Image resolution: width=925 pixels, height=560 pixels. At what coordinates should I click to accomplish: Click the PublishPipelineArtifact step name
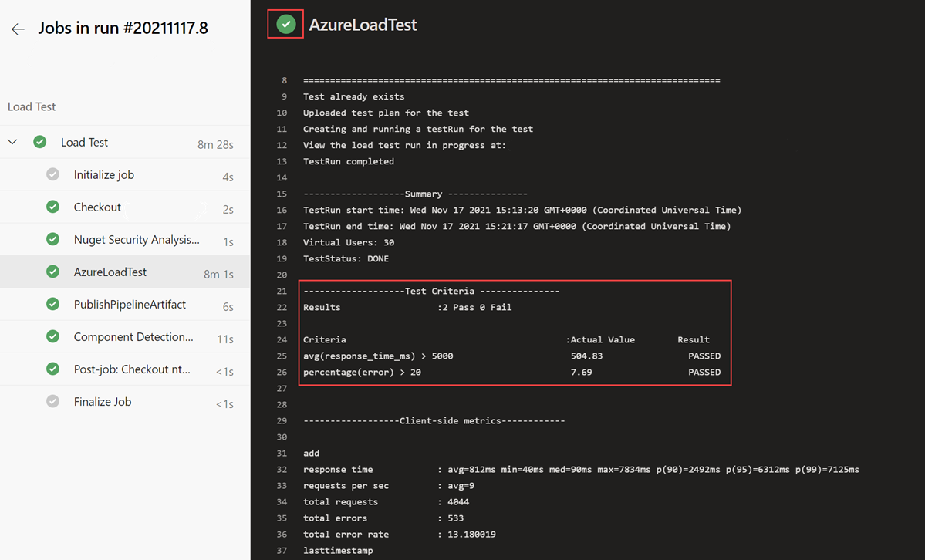[x=129, y=304]
